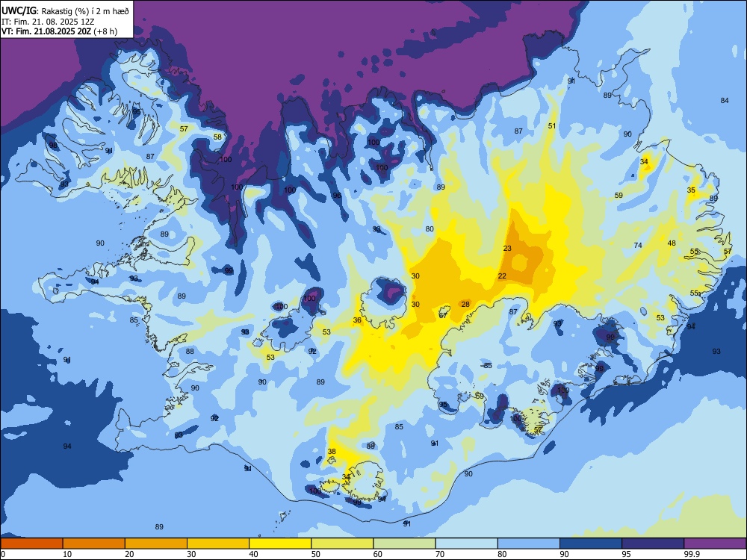Click the lightest blue 70–80 legend swatch

[x=467, y=544]
